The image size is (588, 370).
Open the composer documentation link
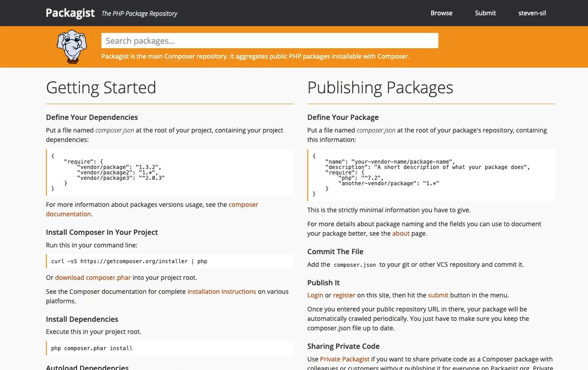click(243, 204)
